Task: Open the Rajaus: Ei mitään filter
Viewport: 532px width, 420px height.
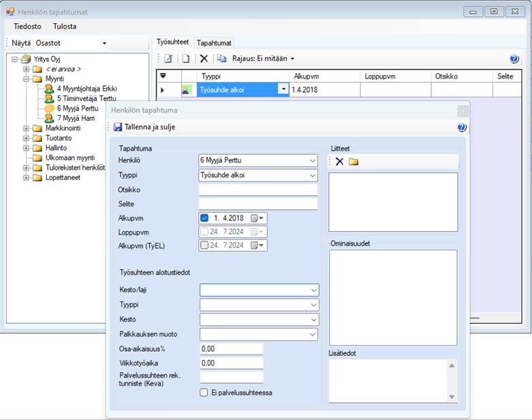Action: click(x=263, y=59)
